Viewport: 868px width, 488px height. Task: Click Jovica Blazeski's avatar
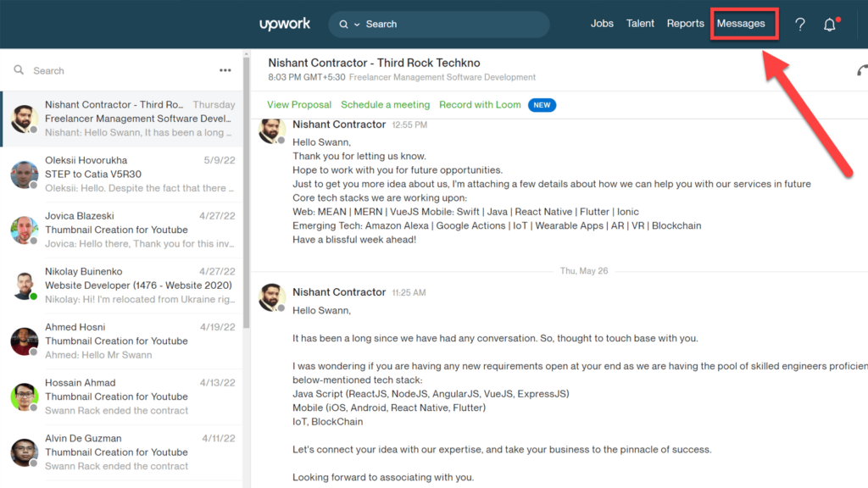pyautogui.click(x=24, y=230)
